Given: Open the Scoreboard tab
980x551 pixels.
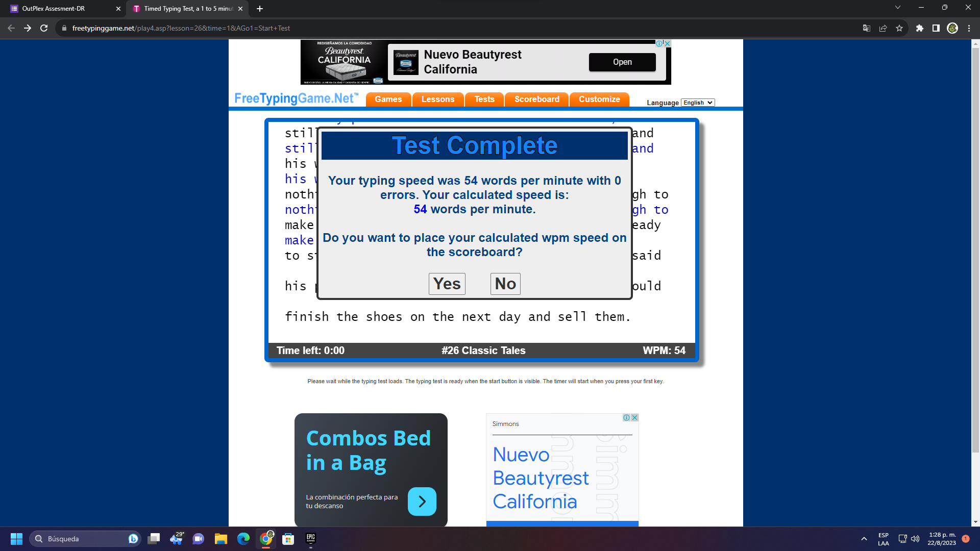Looking at the screenshot, I should [x=537, y=99].
